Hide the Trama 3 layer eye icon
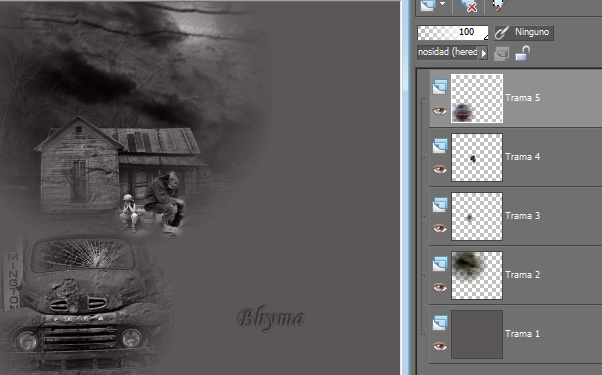Viewport: 602px width, 375px height. pos(440,228)
